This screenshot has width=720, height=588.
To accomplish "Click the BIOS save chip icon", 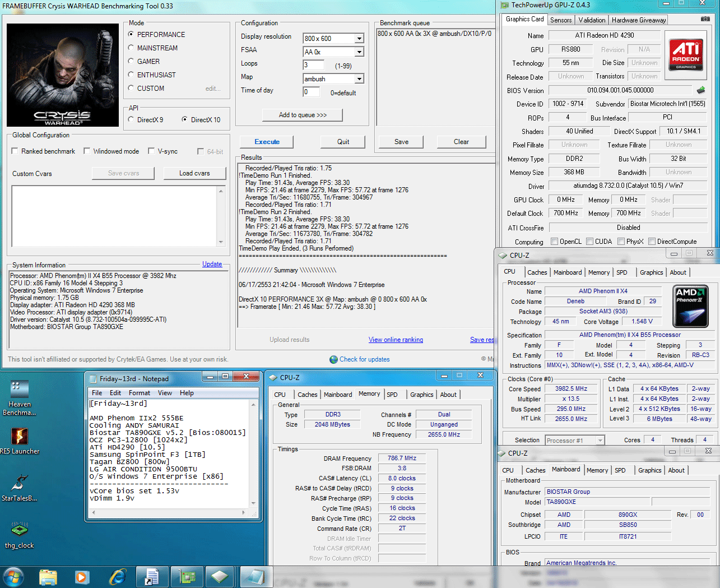I will coord(700,90).
